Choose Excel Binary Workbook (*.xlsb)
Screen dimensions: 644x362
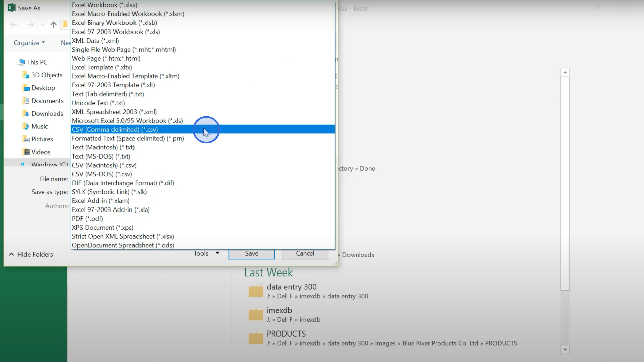coord(203,23)
